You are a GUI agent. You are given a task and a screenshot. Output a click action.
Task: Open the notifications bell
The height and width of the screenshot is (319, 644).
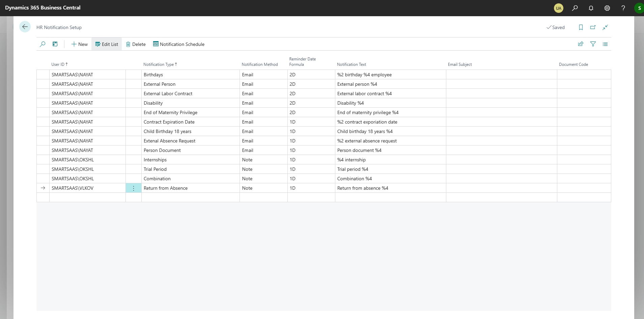[591, 8]
